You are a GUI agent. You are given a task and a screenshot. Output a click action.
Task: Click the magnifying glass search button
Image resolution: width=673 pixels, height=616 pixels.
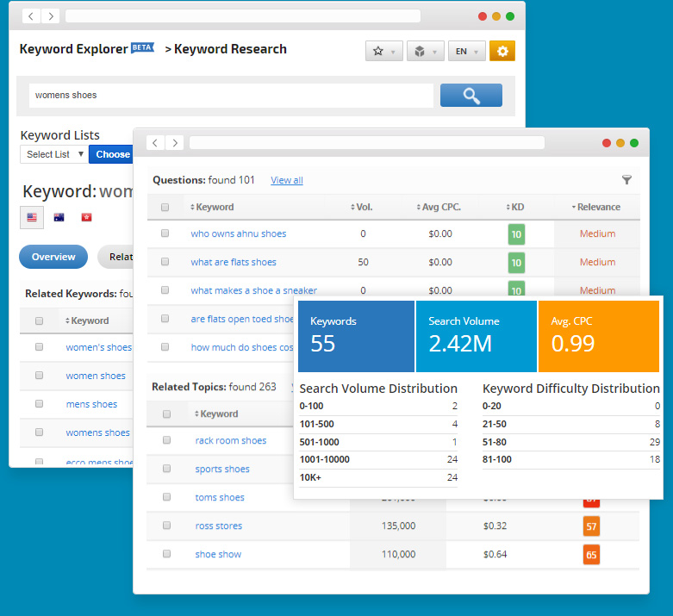(470, 96)
